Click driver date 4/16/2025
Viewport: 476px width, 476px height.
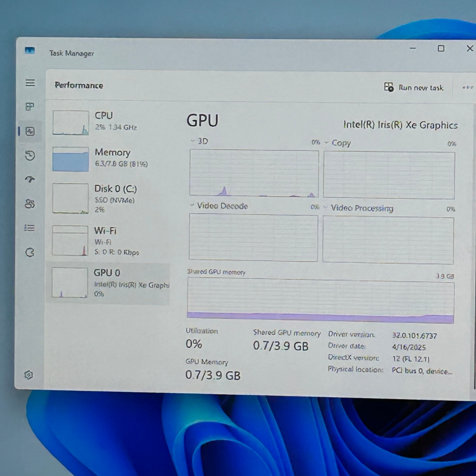(409, 347)
